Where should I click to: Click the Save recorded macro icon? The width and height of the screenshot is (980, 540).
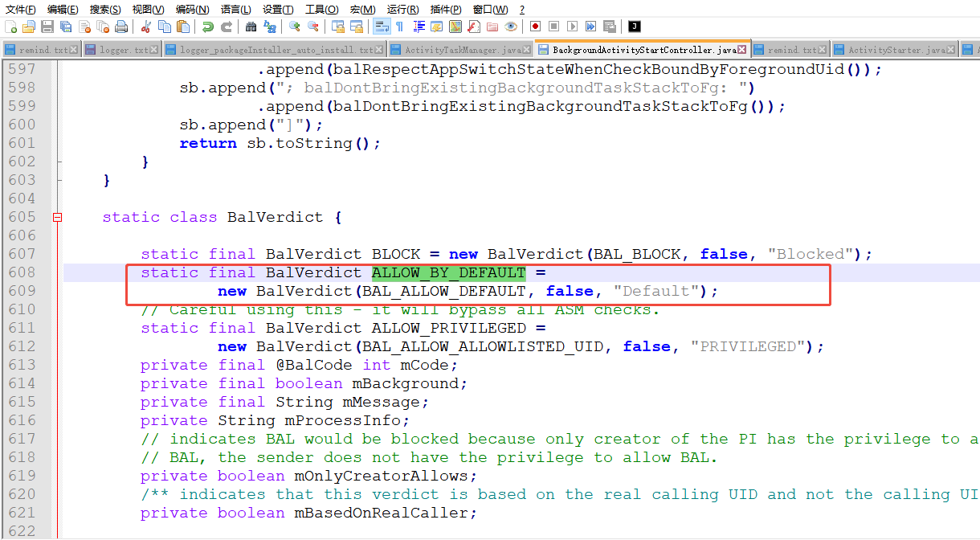click(609, 27)
